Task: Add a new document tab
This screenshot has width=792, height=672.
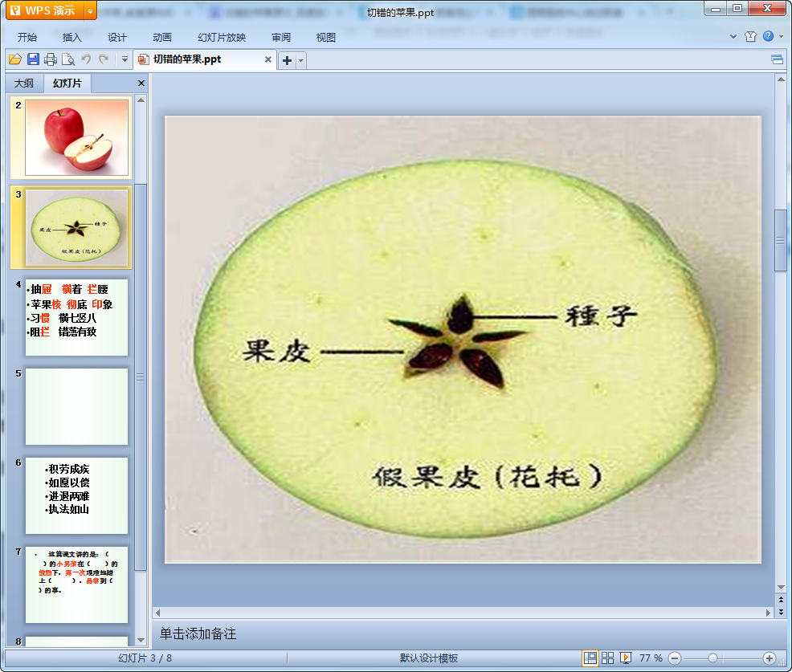Action: click(287, 60)
